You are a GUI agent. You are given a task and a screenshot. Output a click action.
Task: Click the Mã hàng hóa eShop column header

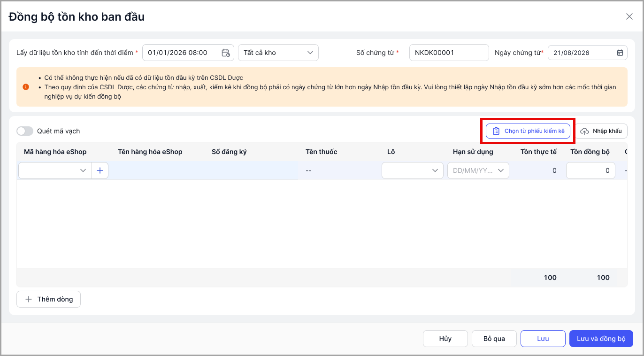[x=55, y=152]
